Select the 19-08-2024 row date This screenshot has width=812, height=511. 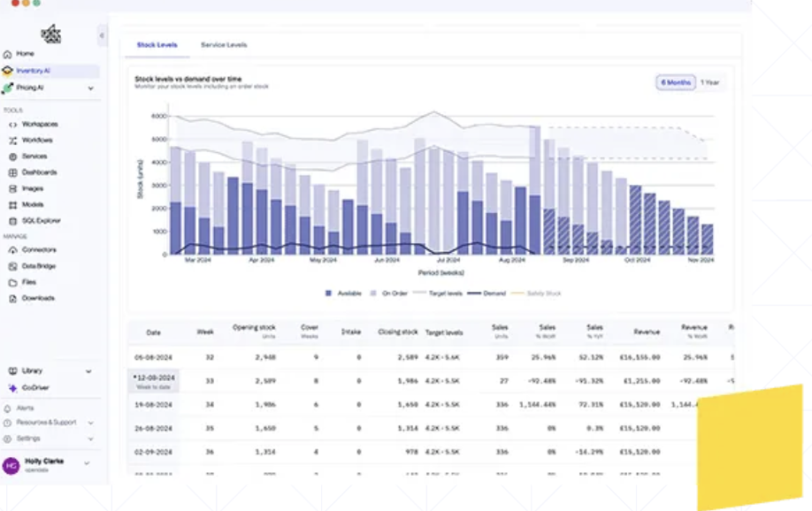(153, 404)
